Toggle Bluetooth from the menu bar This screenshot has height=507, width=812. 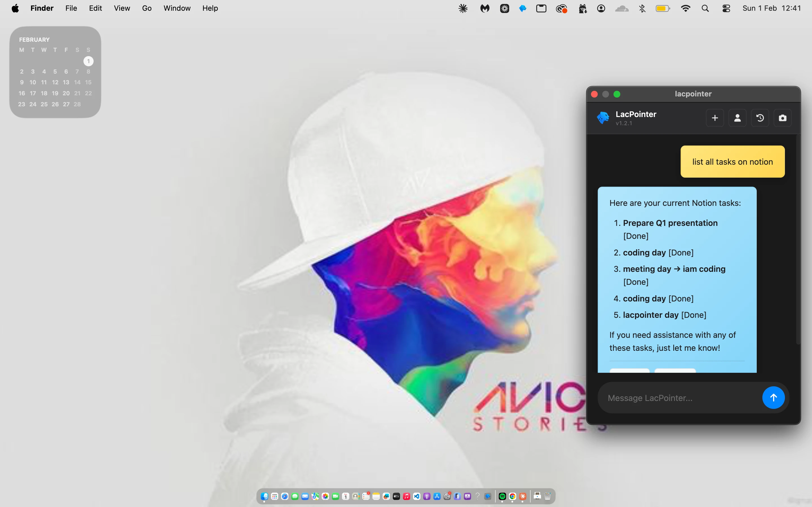pos(642,8)
